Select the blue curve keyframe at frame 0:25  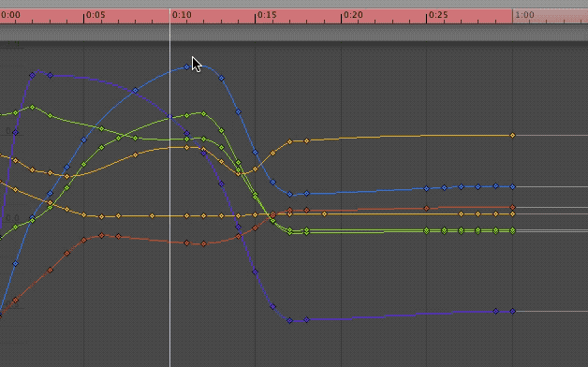point(426,188)
